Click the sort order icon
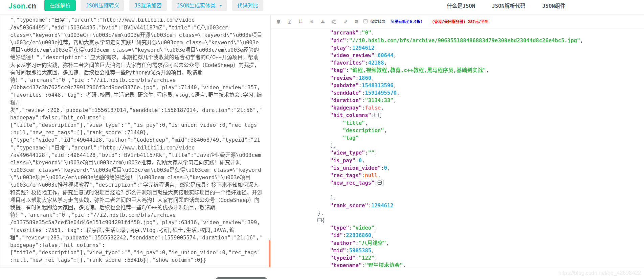Viewport: 644px width, 279px height. [301, 22]
